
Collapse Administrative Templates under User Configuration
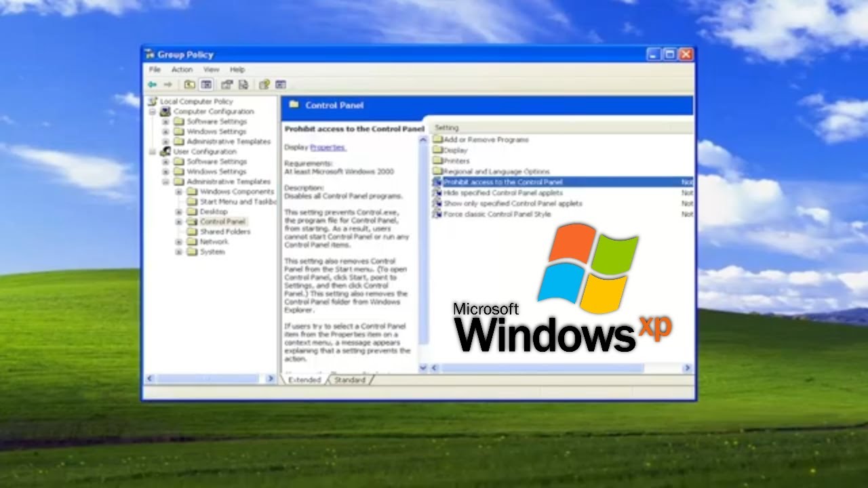pyautogui.click(x=165, y=182)
